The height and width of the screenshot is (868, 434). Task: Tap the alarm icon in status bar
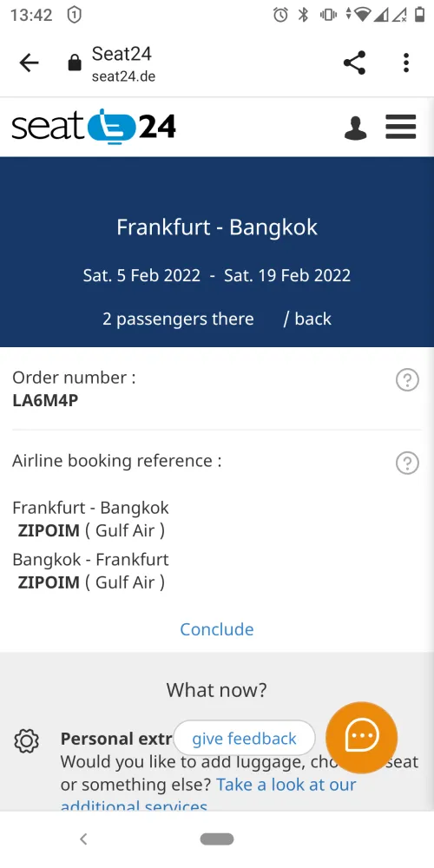pyautogui.click(x=280, y=15)
